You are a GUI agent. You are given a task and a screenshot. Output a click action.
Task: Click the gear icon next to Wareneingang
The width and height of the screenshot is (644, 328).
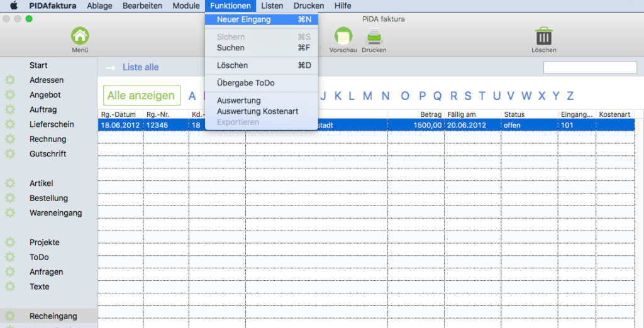pos(10,212)
